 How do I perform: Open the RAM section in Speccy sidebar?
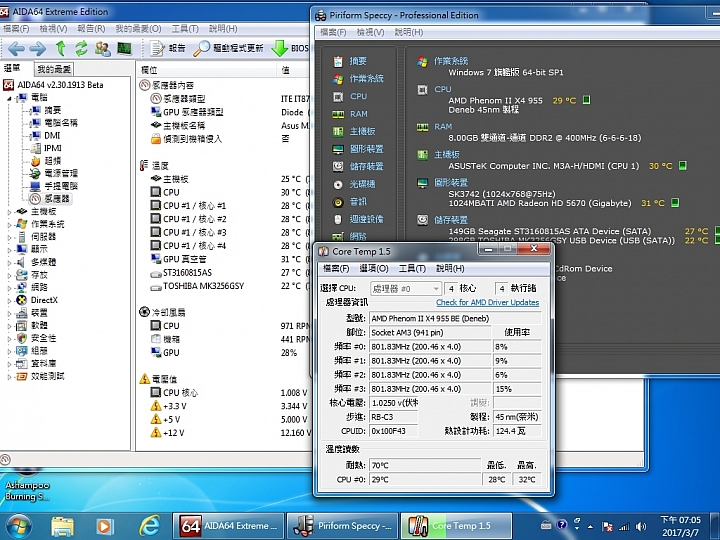click(x=359, y=114)
